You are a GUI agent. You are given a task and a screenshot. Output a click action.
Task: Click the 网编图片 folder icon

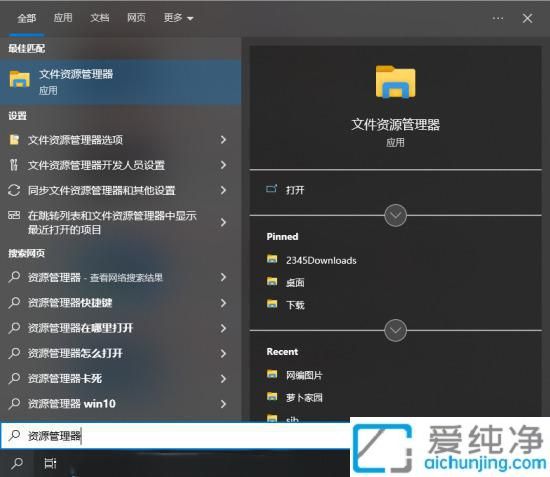point(272,374)
